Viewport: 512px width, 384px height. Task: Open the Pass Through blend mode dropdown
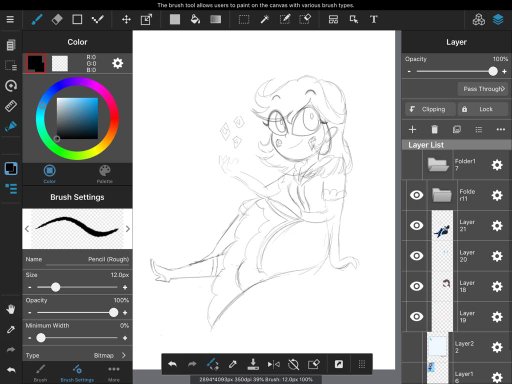pyautogui.click(x=484, y=89)
